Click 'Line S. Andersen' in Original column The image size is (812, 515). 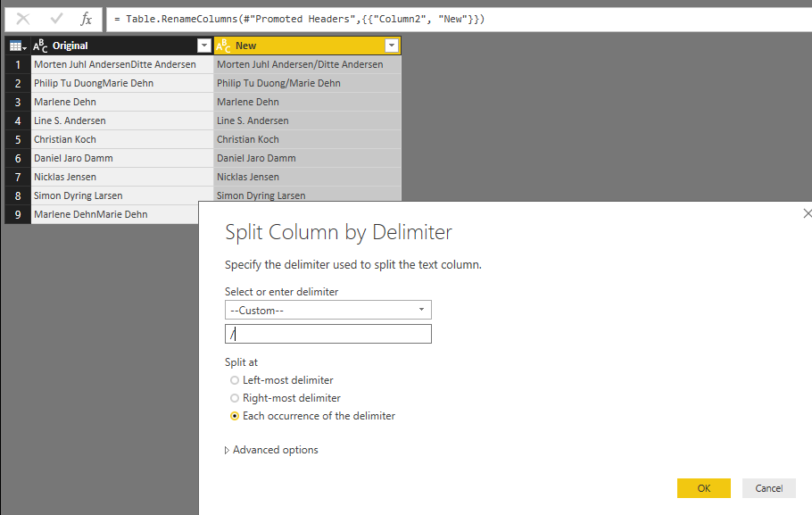[x=122, y=120]
